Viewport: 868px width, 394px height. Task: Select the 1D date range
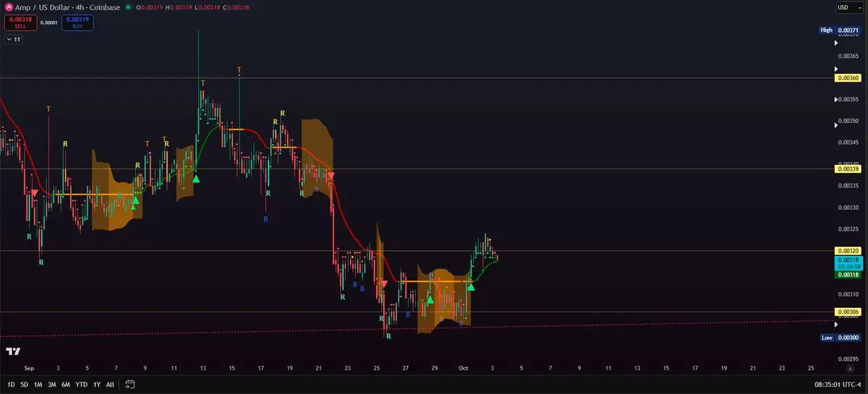point(12,384)
